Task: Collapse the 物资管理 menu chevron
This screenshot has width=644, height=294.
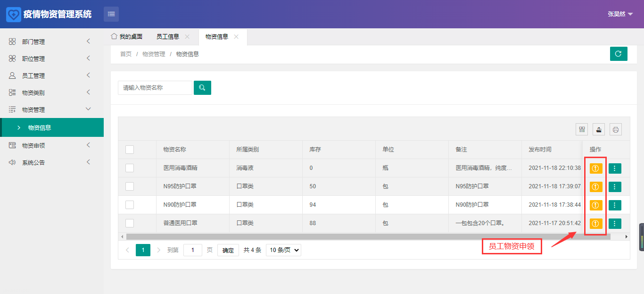Action: (x=88, y=109)
